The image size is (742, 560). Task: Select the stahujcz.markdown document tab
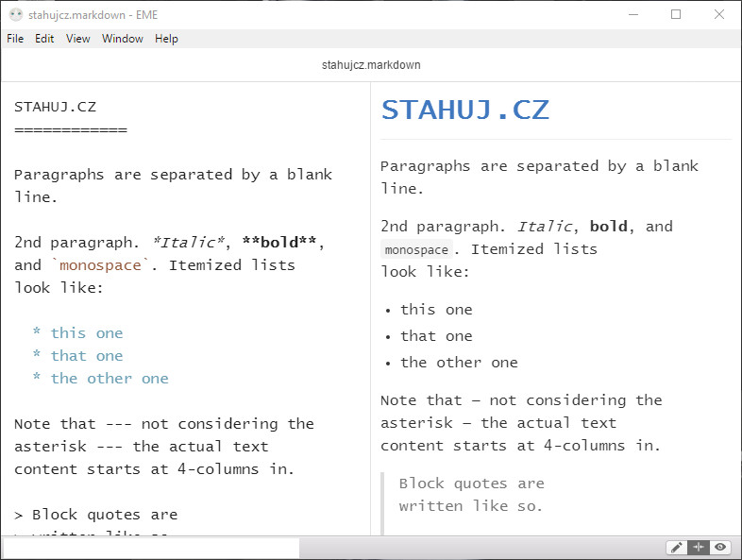click(x=371, y=65)
